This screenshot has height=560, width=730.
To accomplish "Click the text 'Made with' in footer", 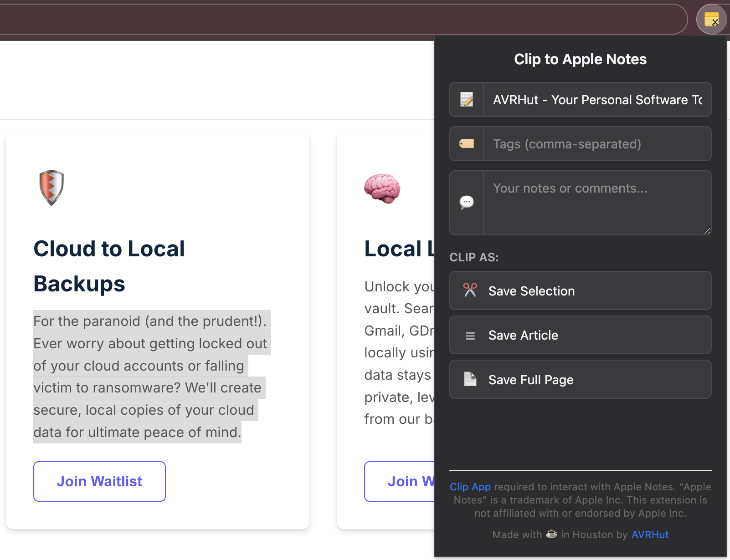I will coord(517,535).
